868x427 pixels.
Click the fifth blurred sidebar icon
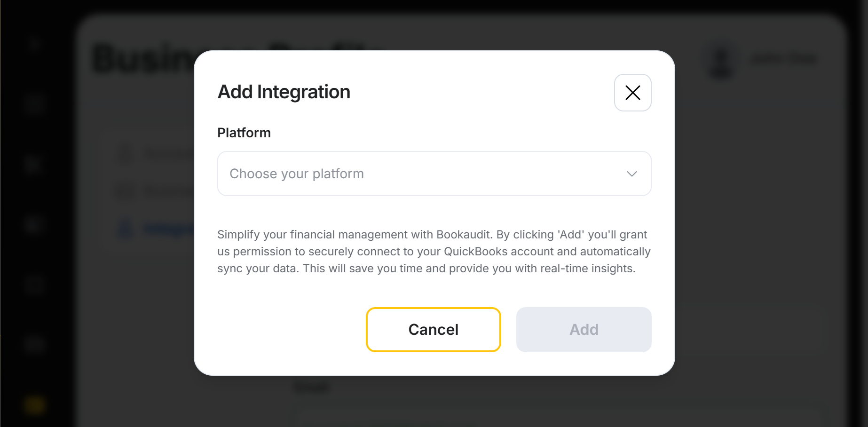tap(34, 285)
